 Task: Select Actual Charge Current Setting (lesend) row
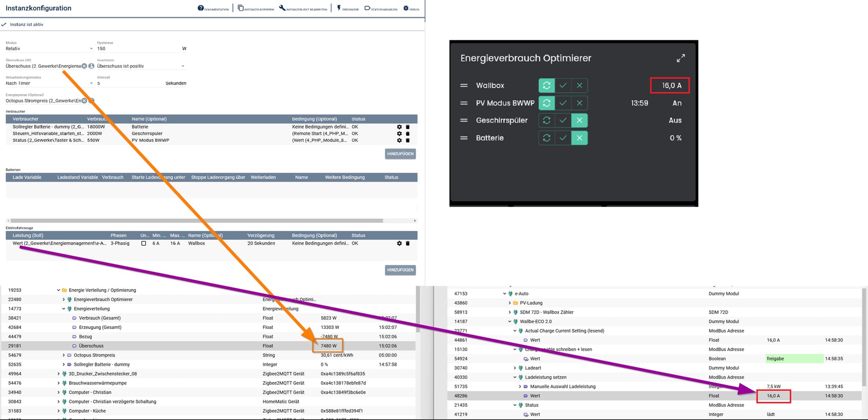point(655,331)
